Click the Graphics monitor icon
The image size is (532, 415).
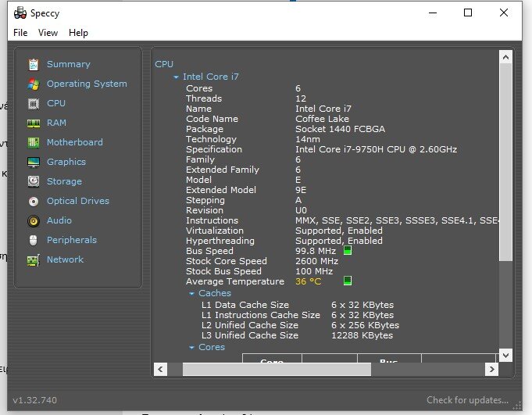(x=34, y=163)
